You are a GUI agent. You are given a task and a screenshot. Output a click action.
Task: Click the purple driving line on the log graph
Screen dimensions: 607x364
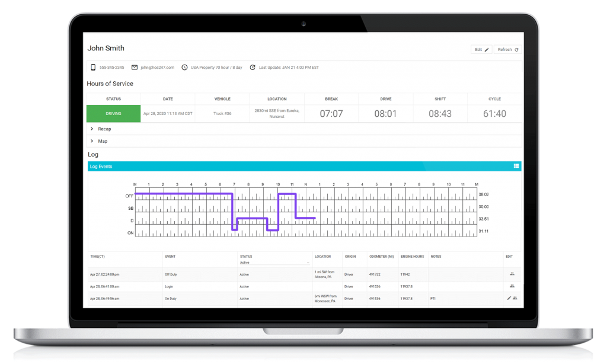click(184, 193)
